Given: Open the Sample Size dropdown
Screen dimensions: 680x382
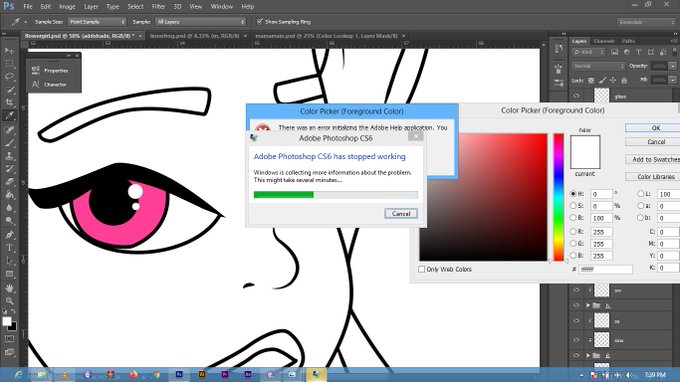Looking at the screenshot, I should (x=97, y=22).
